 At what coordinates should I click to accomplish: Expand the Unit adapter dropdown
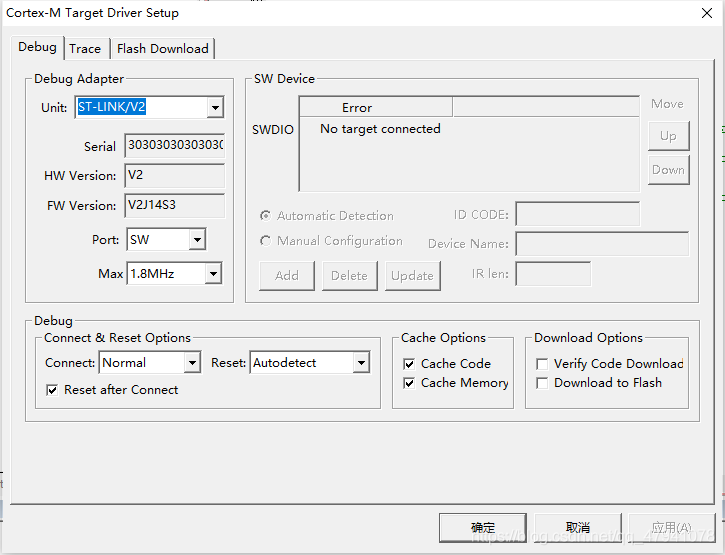click(215, 107)
